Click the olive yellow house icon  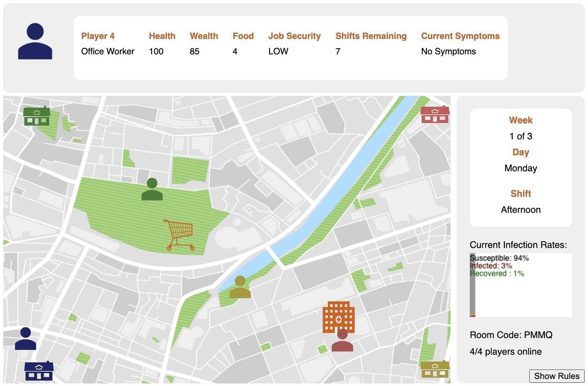(435, 369)
